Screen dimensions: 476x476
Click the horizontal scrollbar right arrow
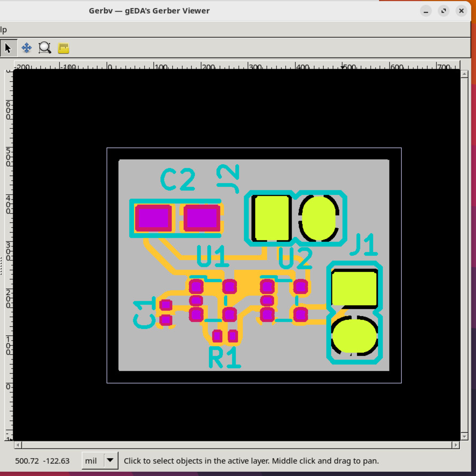[x=455, y=445]
